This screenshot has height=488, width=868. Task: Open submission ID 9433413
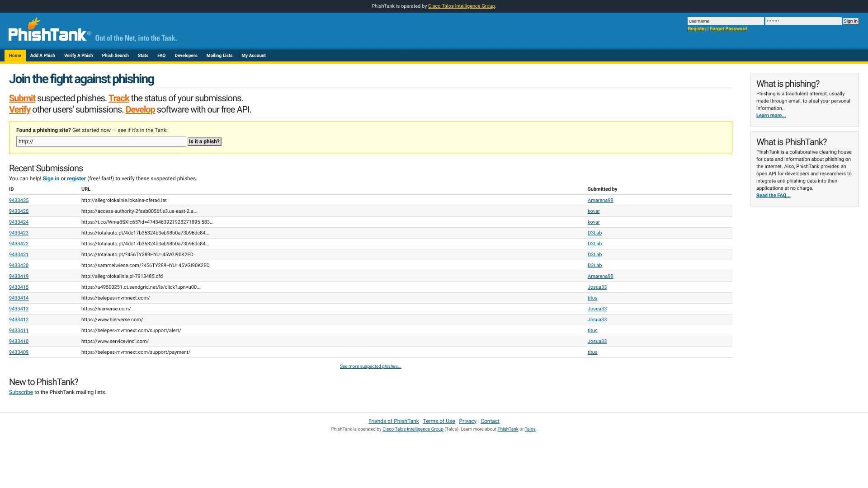point(19,309)
